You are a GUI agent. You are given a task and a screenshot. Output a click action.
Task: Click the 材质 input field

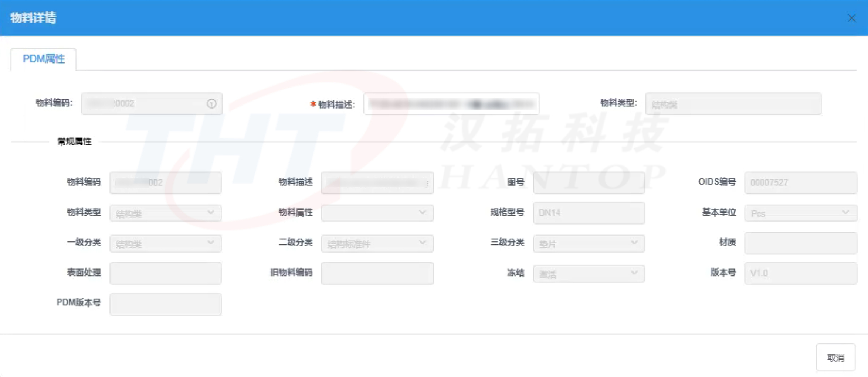pos(800,243)
